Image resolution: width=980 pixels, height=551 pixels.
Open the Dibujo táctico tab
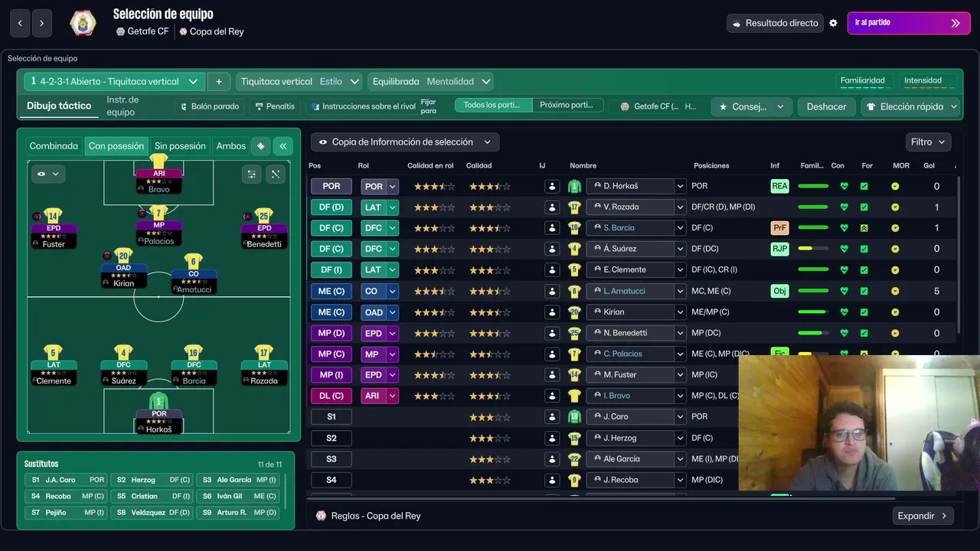(59, 106)
